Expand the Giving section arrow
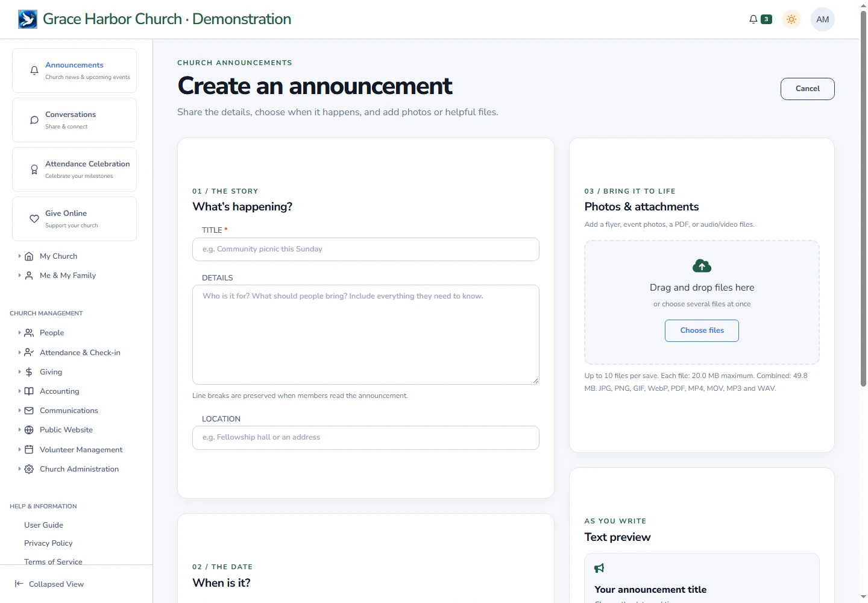868x603 pixels. click(x=19, y=372)
